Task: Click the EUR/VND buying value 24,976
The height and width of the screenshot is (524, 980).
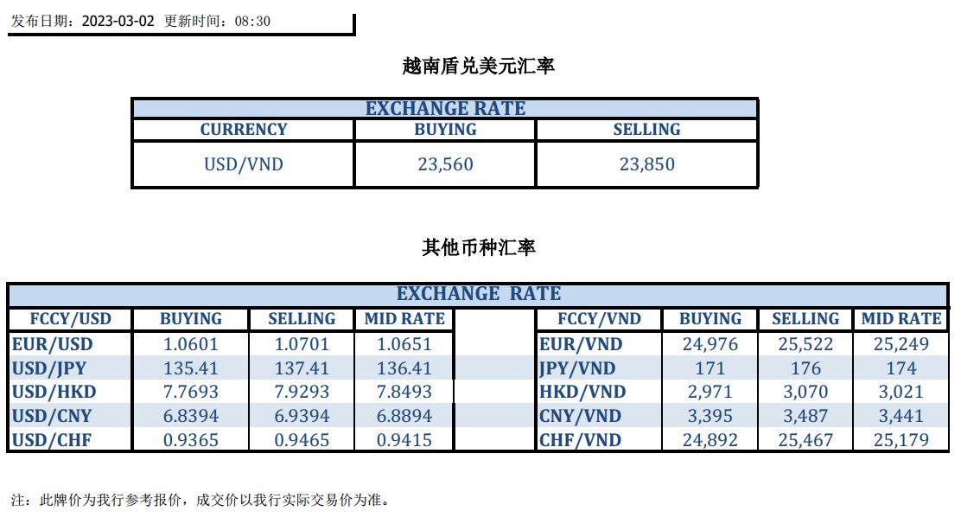Action: (710, 344)
